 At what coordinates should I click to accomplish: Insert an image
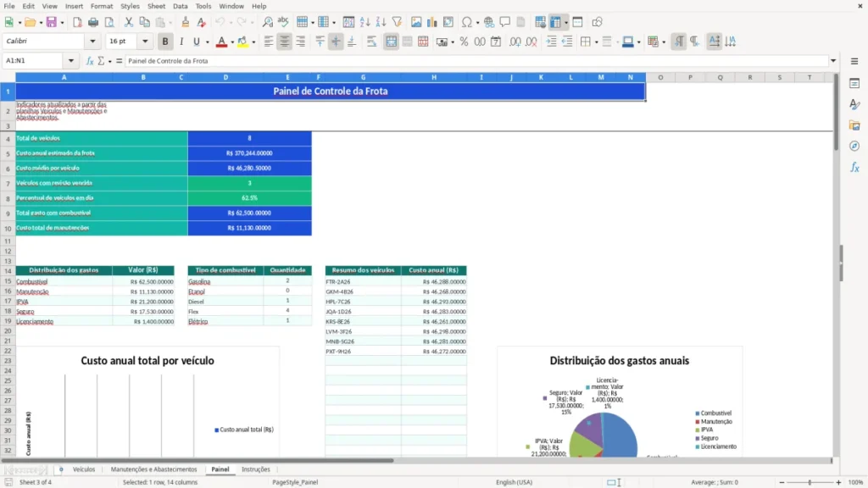416,22
